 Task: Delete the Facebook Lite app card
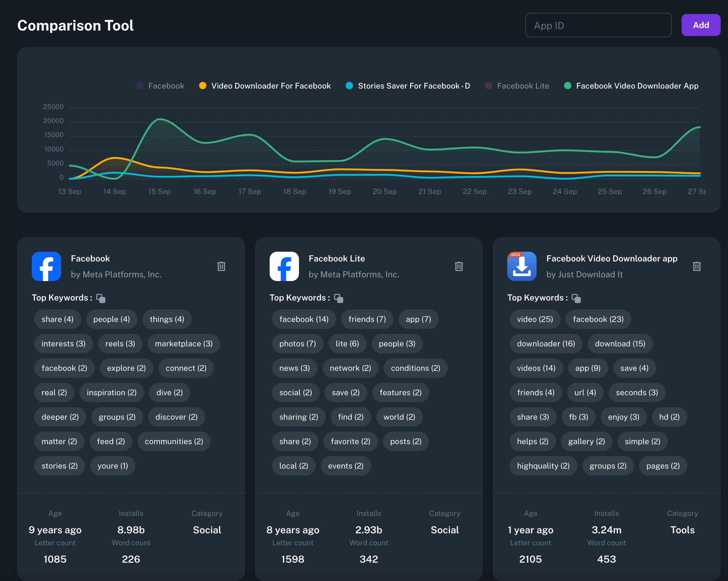[459, 266]
